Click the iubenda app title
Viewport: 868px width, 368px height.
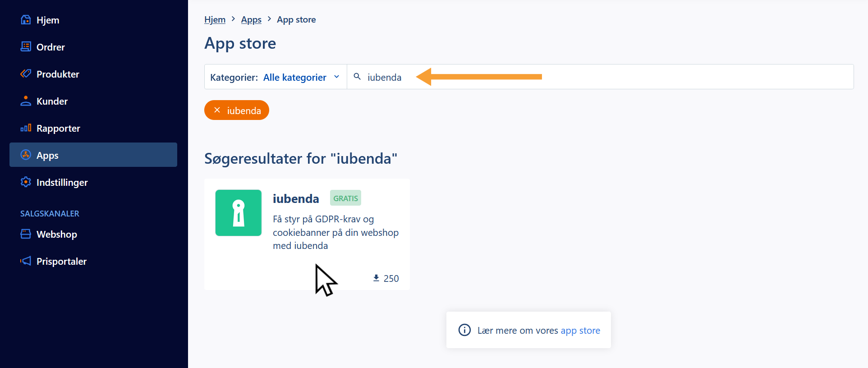point(296,198)
